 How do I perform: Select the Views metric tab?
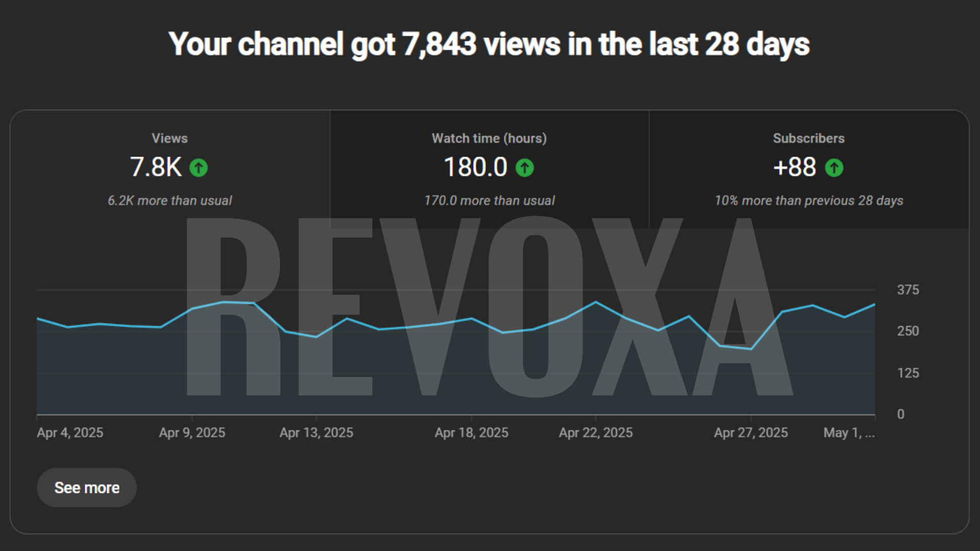(x=169, y=138)
